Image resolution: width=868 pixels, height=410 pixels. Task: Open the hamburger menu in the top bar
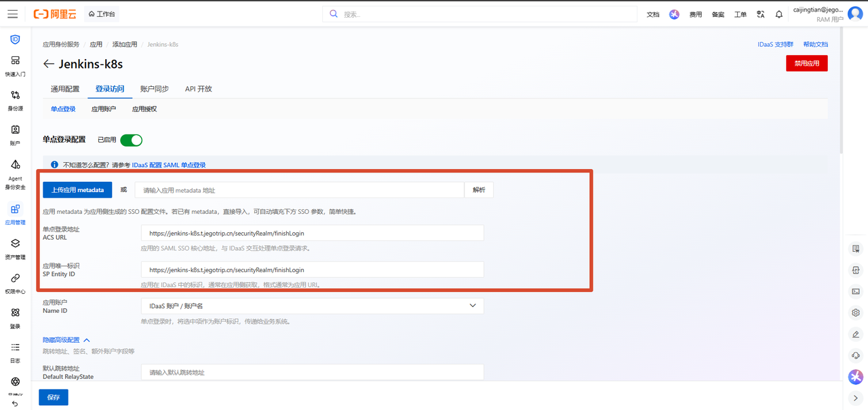pyautogui.click(x=13, y=14)
